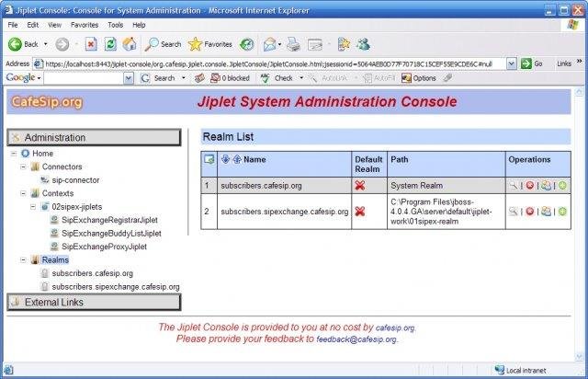The image size is (588, 379).
Task: Click the CafeSip.org logo in banner
Action: pos(47,102)
